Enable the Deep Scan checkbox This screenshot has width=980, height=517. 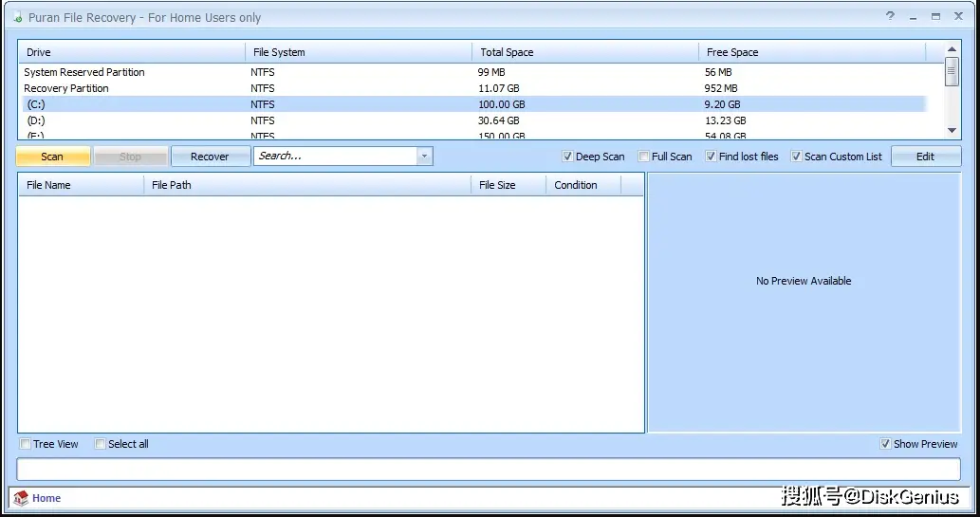point(567,157)
